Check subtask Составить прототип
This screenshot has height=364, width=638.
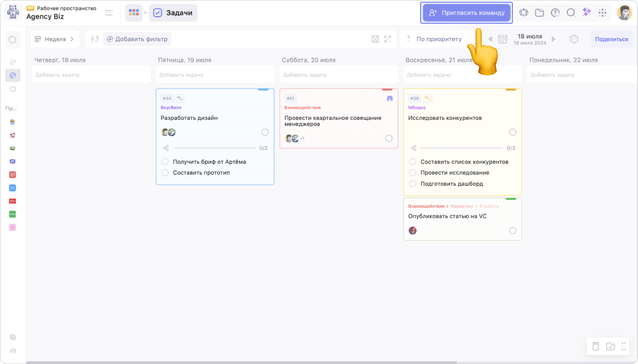pos(165,173)
